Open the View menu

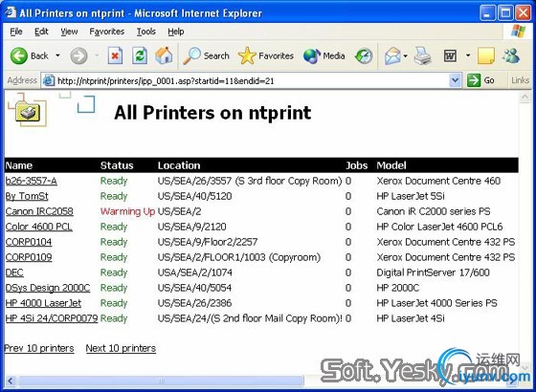click(69, 32)
